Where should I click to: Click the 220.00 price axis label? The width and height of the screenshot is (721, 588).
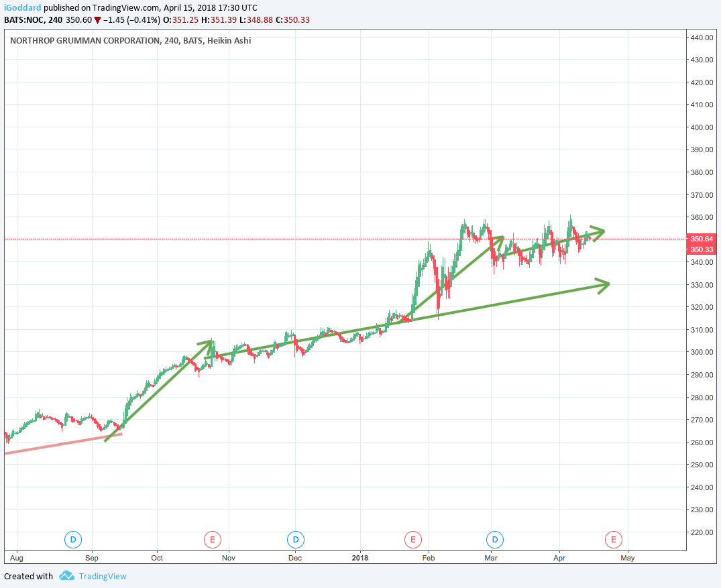click(x=702, y=532)
